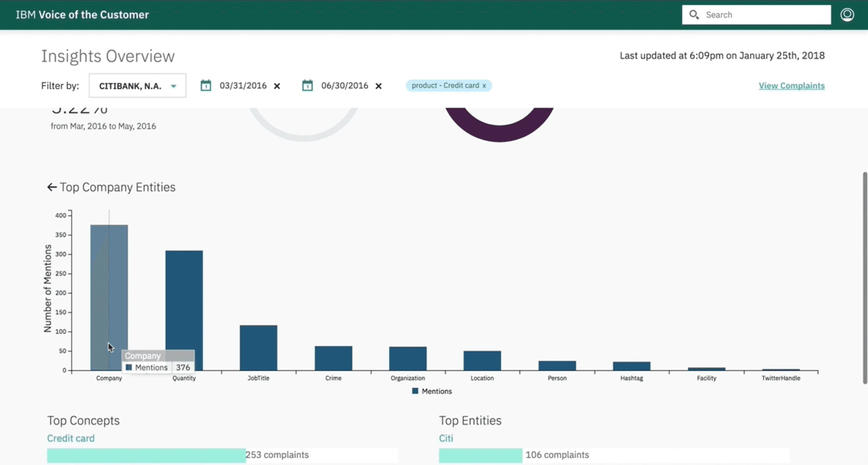Screen dimensions: 868x465
Task: Open the start date calendar icon
Action: pyautogui.click(x=206, y=86)
